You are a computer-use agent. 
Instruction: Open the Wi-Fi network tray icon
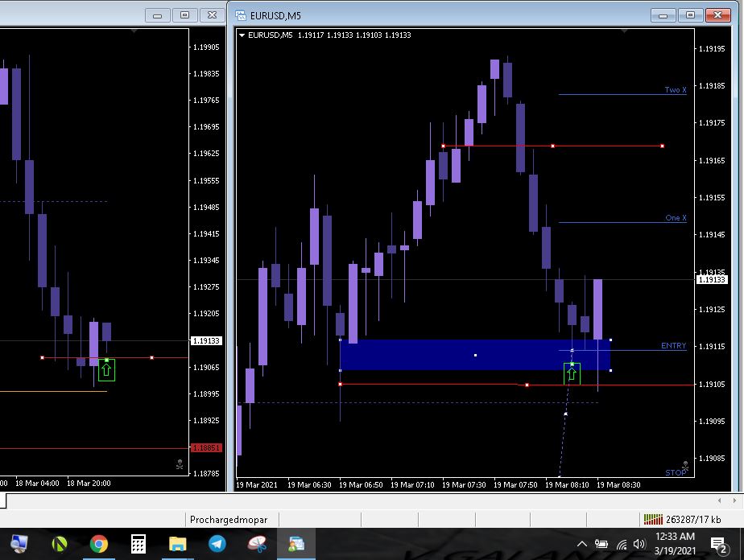pos(621,545)
